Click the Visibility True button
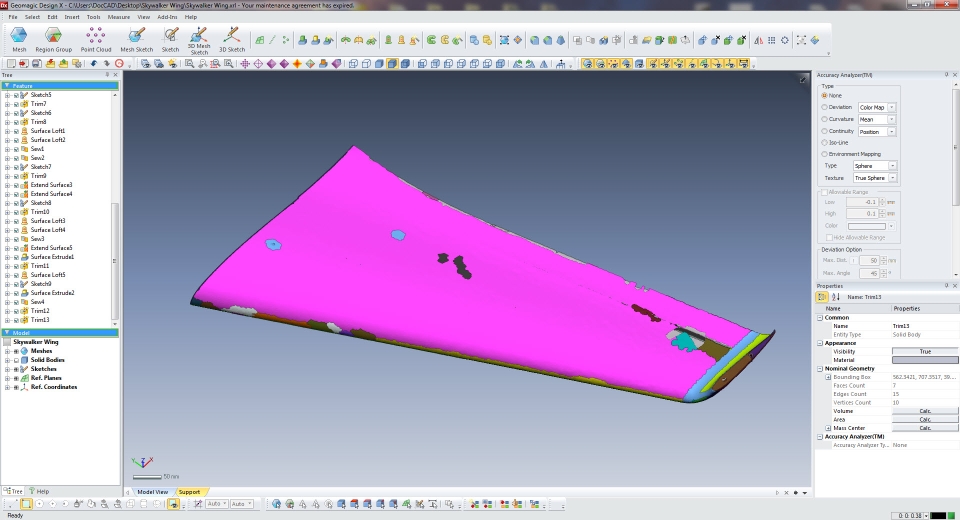Viewport: 960px width, 520px height. (924, 352)
